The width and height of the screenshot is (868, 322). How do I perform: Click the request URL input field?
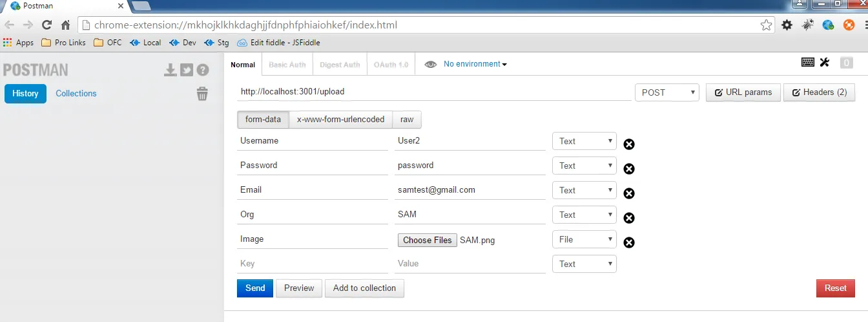tap(434, 92)
